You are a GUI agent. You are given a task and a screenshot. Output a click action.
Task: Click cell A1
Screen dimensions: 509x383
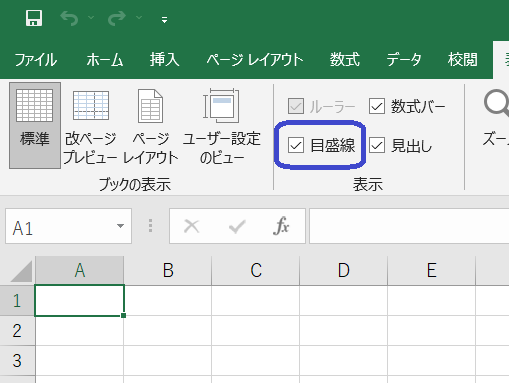[79, 300]
